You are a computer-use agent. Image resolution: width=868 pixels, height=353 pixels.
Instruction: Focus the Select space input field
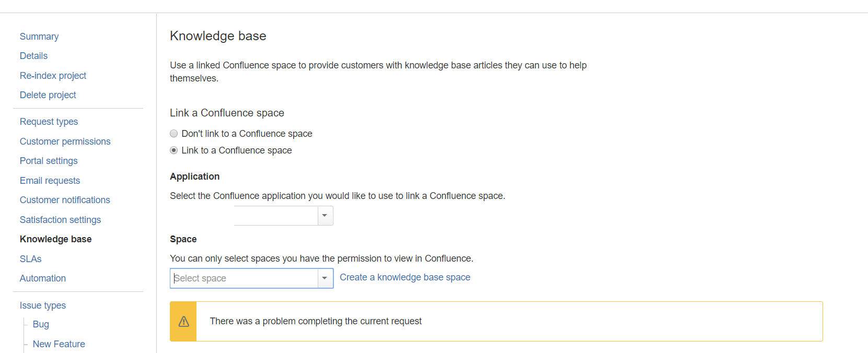pyautogui.click(x=244, y=278)
